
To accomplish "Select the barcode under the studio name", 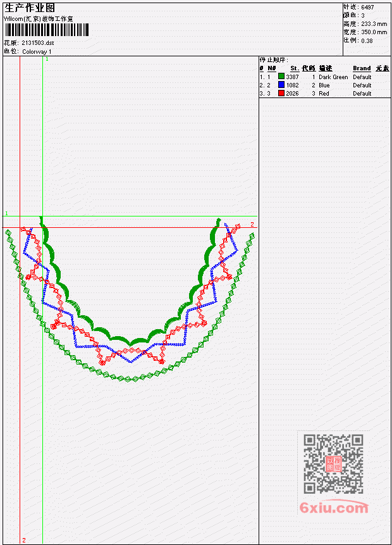I will [47, 30].
